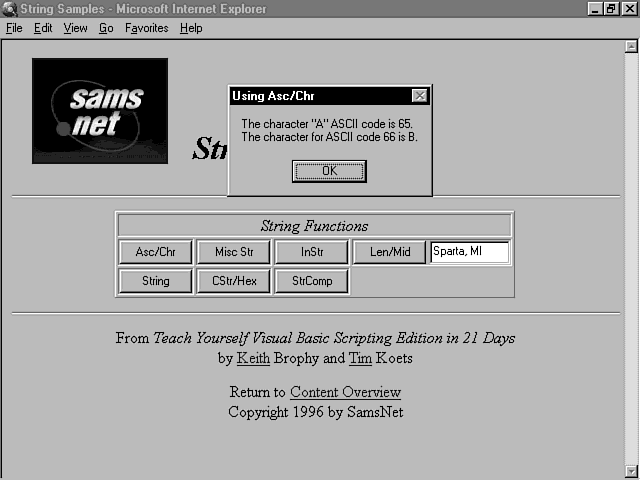The image size is (640, 480).
Task: Open the Help menu
Action: [191, 28]
